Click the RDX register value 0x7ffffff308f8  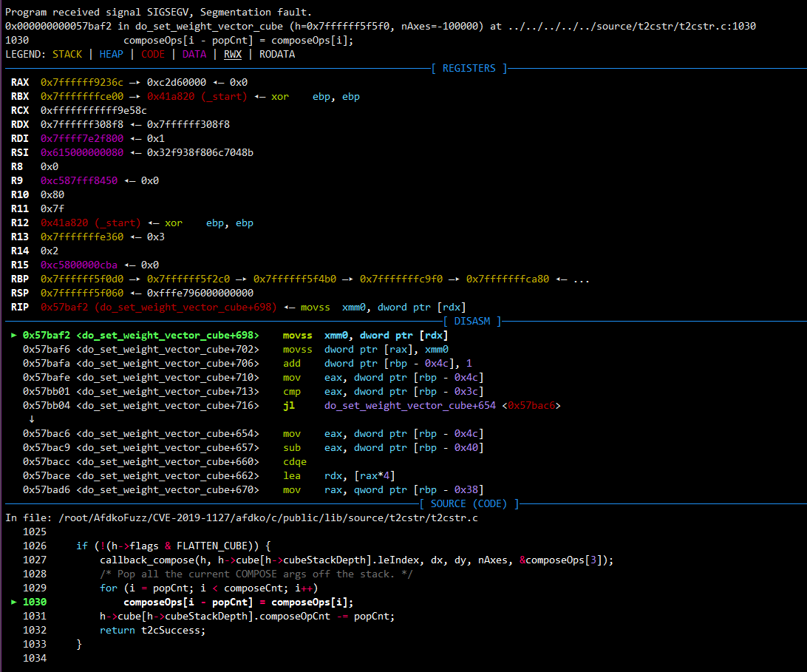pos(82,124)
